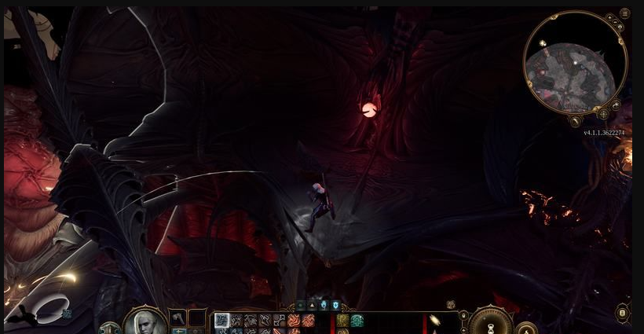Image resolution: width=644 pixels, height=334 pixels.
Task: Filter hotbar by the blue shield tab
Action: click(x=335, y=305)
